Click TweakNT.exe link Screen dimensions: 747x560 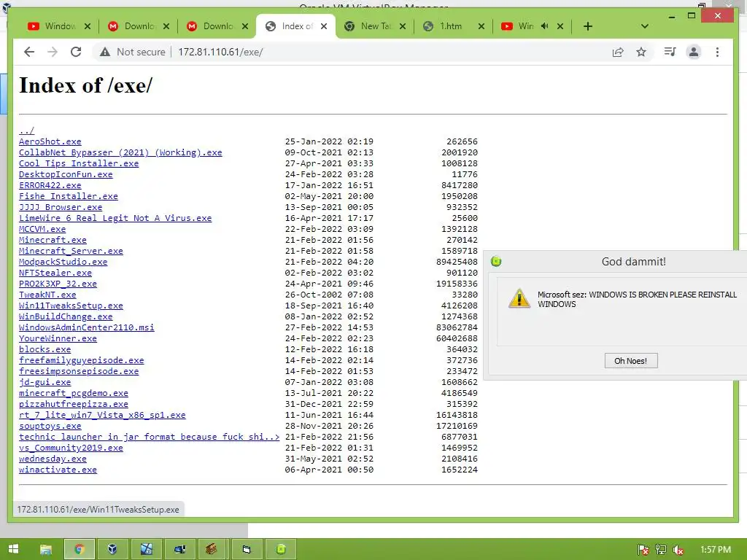[47, 295]
